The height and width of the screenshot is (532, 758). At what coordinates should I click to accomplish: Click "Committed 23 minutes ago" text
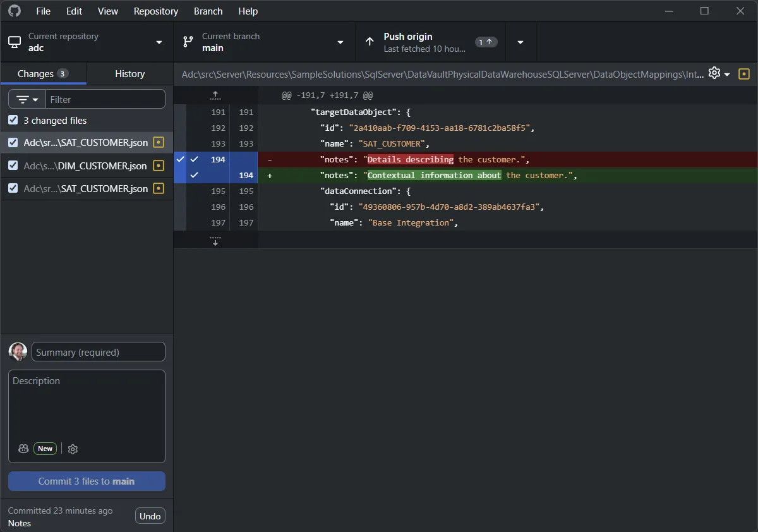coord(60,511)
